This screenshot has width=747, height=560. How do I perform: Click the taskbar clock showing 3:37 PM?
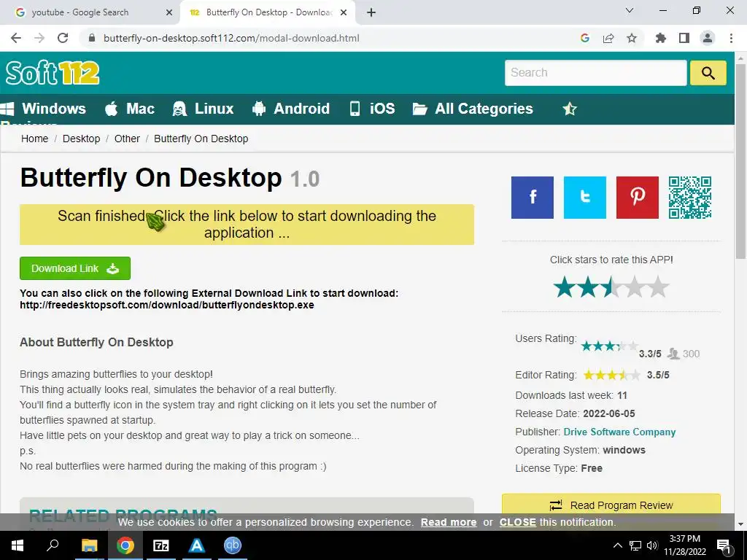coord(684,545)
